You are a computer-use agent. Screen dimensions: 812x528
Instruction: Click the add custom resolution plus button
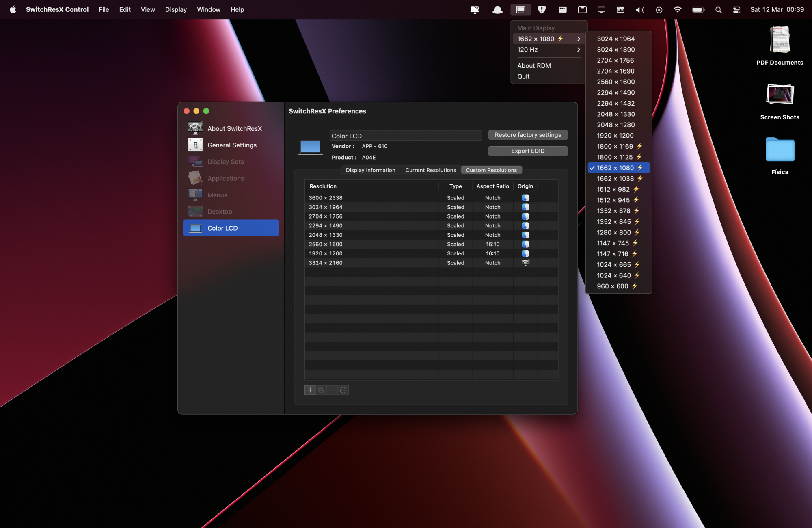(x=310, y=390)
